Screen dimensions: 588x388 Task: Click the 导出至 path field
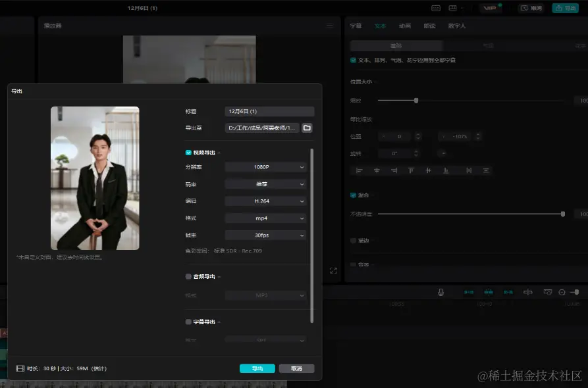click(262, 128)
